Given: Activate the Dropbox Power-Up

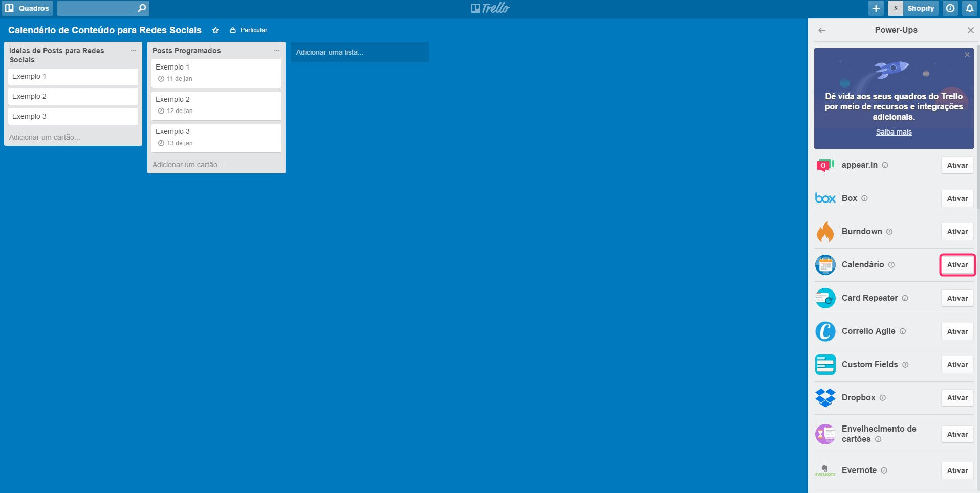Looking at the screenshot, I should [x=957, y=398].
